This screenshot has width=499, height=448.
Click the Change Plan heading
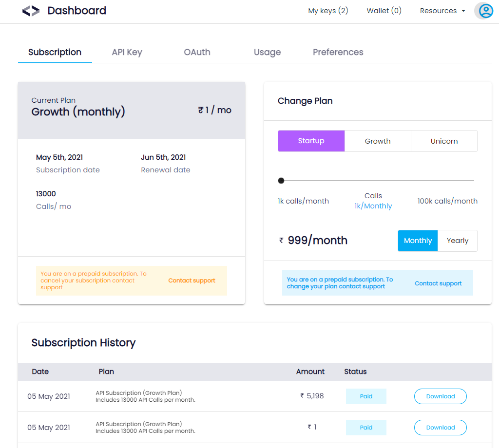click(305, 101)
